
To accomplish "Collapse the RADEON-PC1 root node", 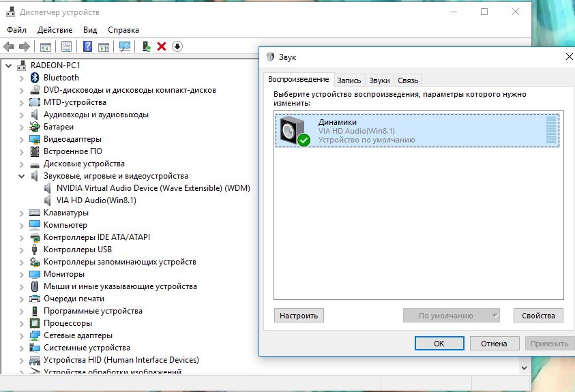I will [x=8, y=66].
